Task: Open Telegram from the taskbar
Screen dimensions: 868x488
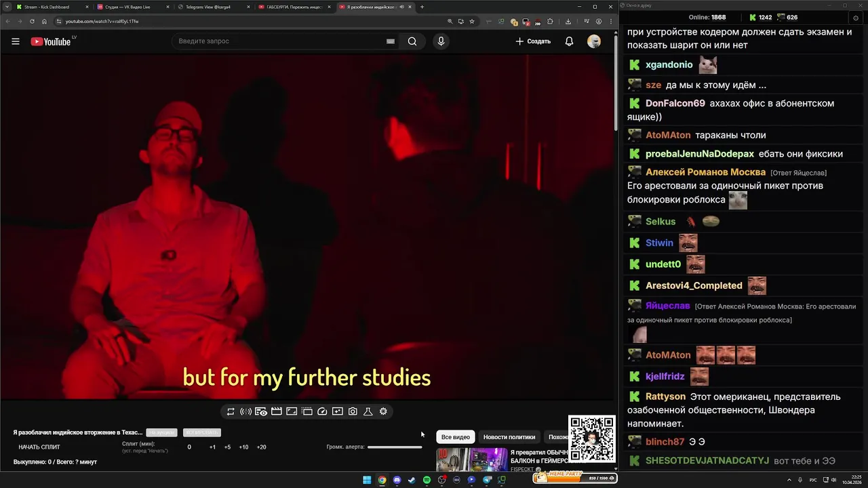Action: [487, 480]
